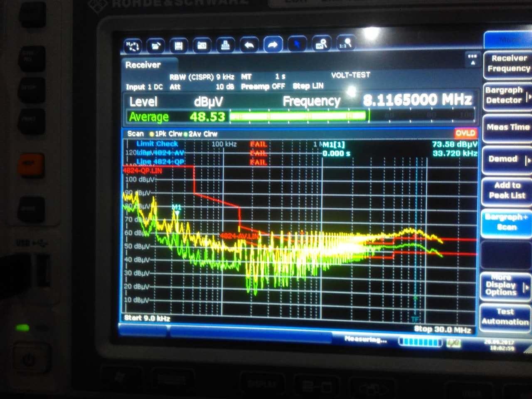Click the OVLD overload indicator
Screen dimensions: 532x399
(465, 133)
